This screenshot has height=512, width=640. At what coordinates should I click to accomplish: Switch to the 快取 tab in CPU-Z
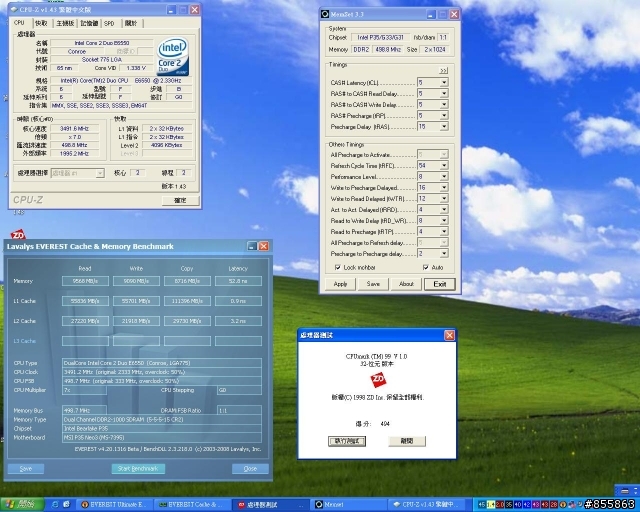pos(41,23)
